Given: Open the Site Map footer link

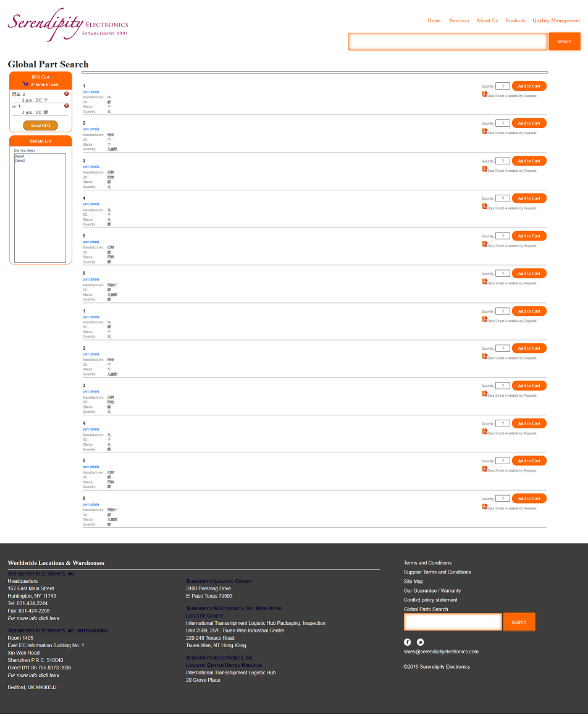Looking at the screenshot, I should click(413, 582).
